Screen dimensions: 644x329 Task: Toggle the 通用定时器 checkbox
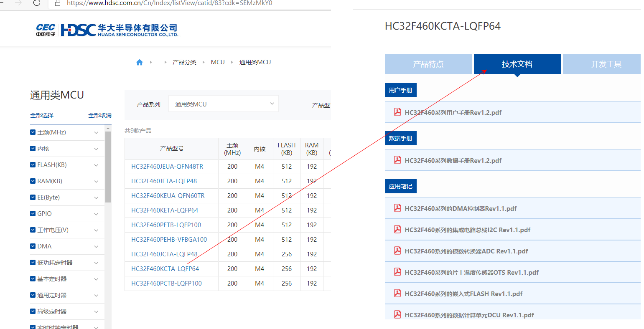pyautogui.click(x=33, y=295)
